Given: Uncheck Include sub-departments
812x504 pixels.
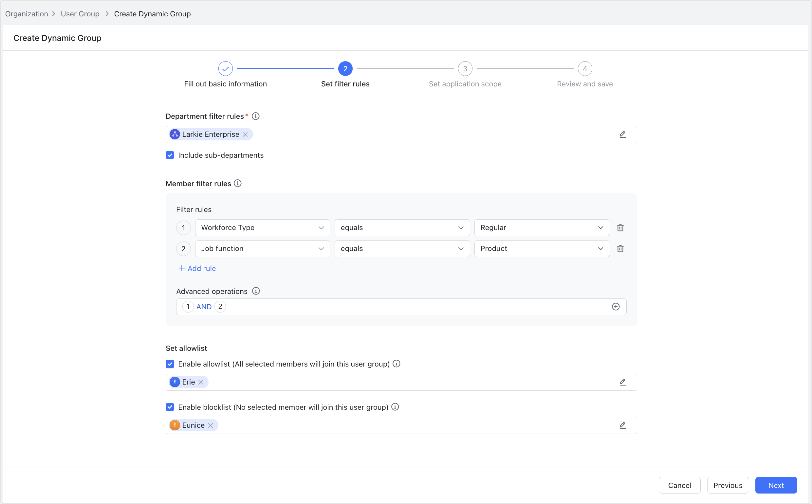Looking at the screenshot, I should (x=170, y=155).
